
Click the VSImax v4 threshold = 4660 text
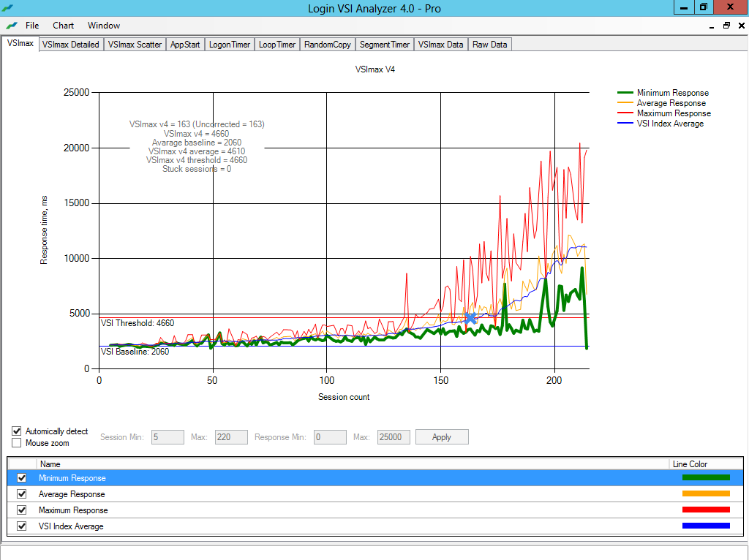click(197, 160)
